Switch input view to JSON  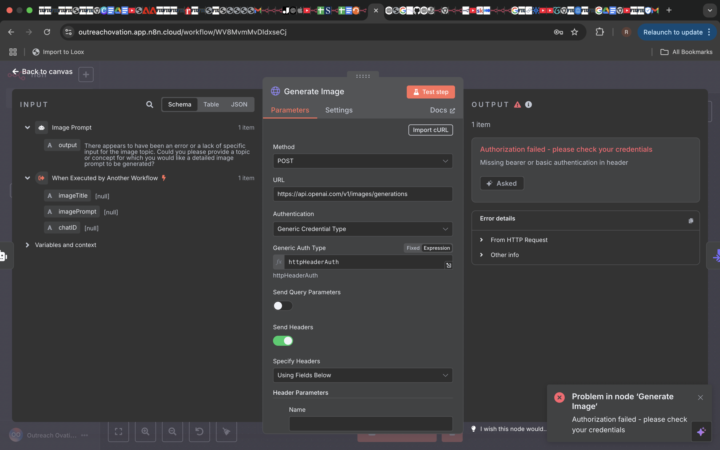point(239,105)
